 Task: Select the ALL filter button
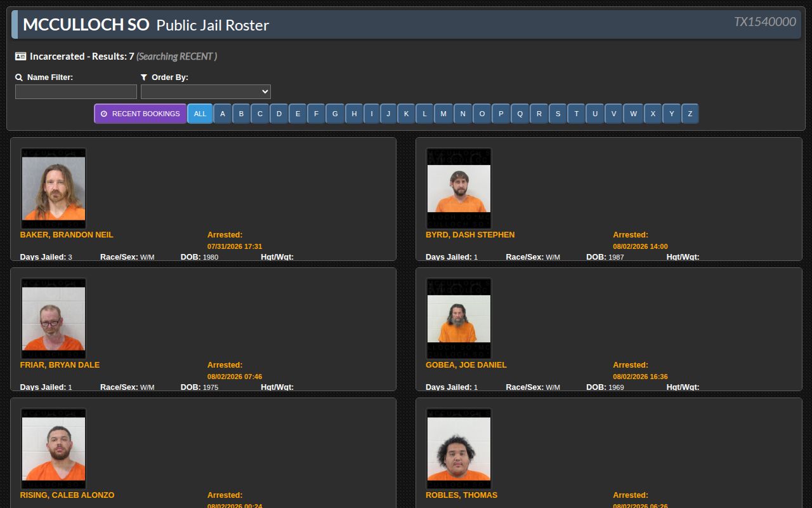(x=200, y=114)
